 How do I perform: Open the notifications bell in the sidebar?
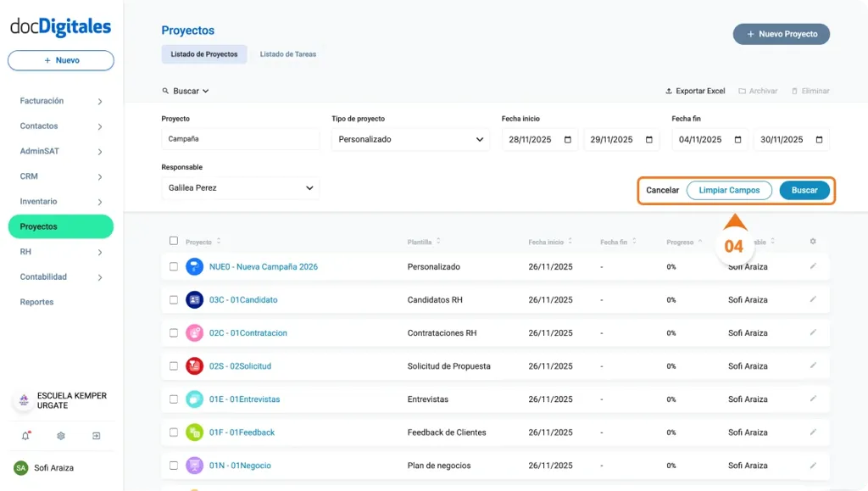(x=25, y=436)
